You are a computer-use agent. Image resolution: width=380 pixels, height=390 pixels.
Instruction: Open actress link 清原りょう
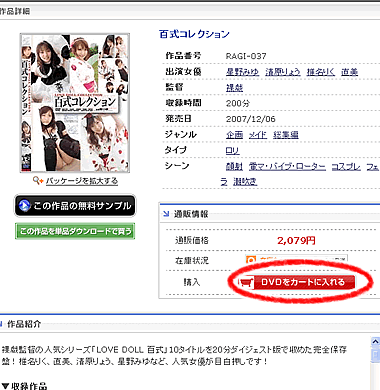click(283, 72)
